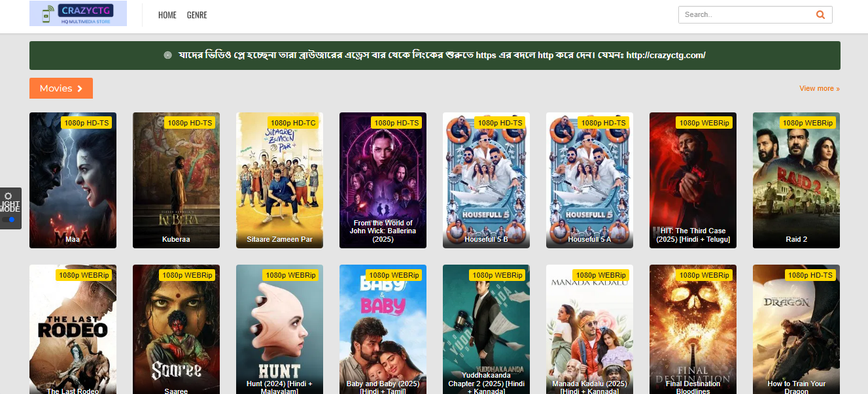Open the Manada Kadalu poster
868x394 pixels.
point(589,329)
